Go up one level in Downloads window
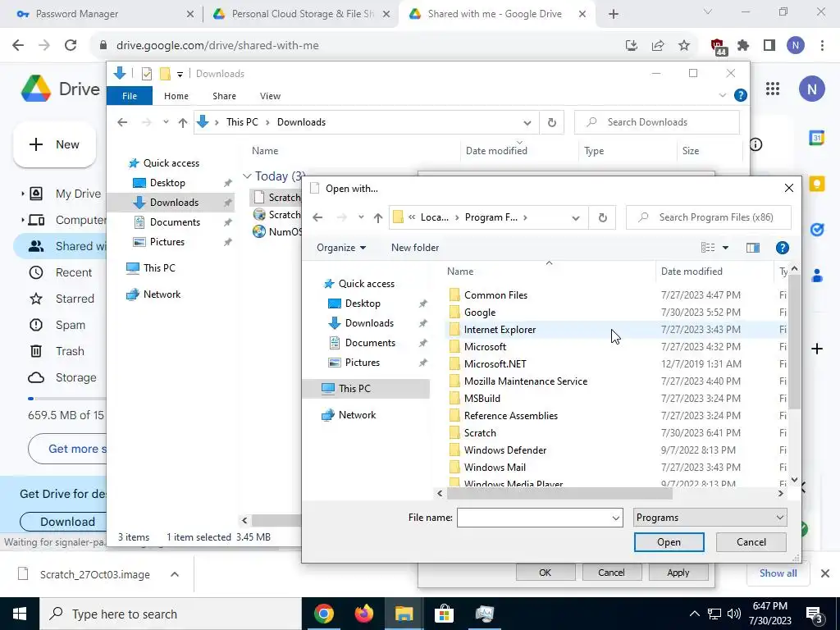This screenshot has width=840, height=630. [x=183, y=122]
